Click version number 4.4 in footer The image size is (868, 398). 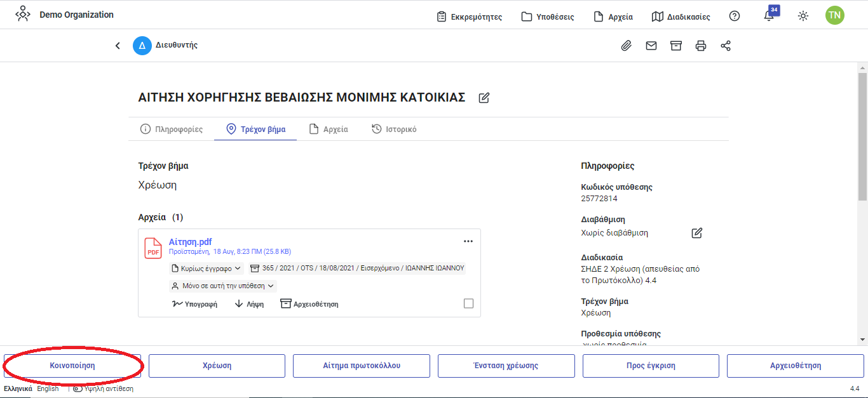point(855,388)
